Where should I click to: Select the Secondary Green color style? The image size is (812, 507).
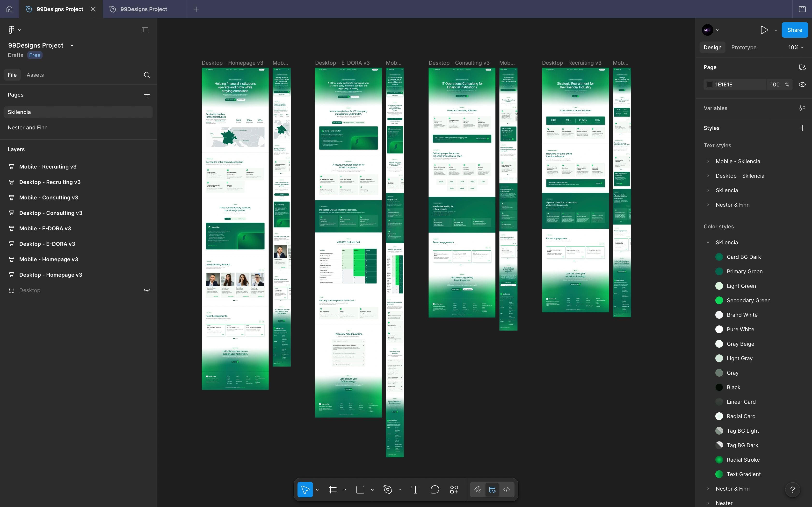pyautogui.click(x=748, y=300)
